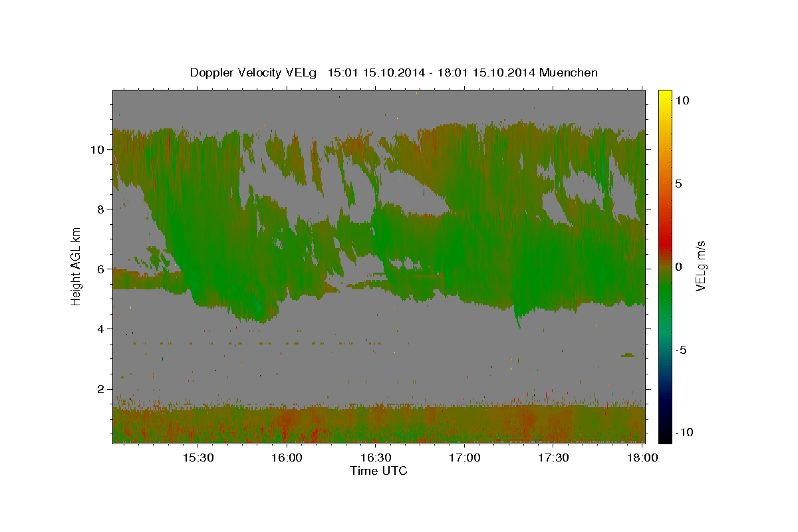Viewport: 798px width, 532px height.
Task: Click the 'Muenchen' location text in title
Action: tap(569, 72)
